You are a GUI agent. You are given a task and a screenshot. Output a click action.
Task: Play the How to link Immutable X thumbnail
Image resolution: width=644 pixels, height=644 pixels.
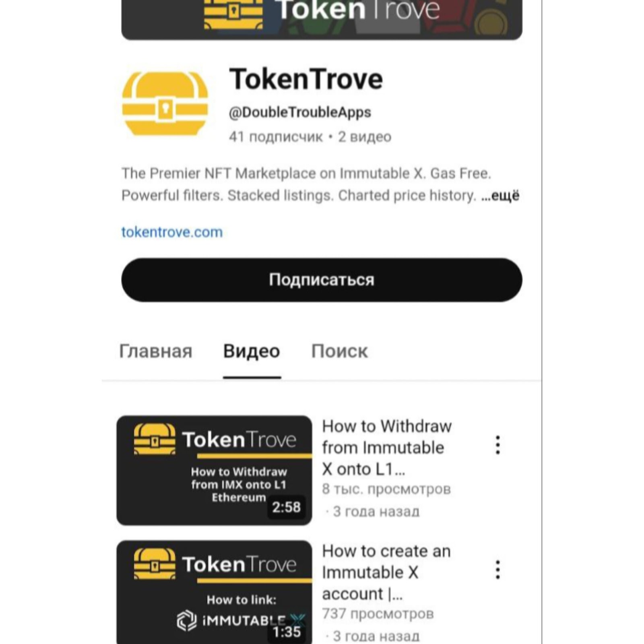214,592
